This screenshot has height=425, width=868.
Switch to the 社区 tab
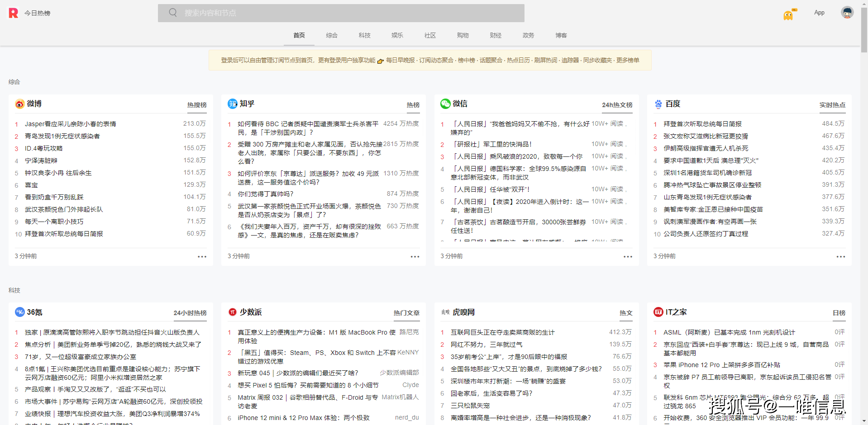(x=430, y=35)
